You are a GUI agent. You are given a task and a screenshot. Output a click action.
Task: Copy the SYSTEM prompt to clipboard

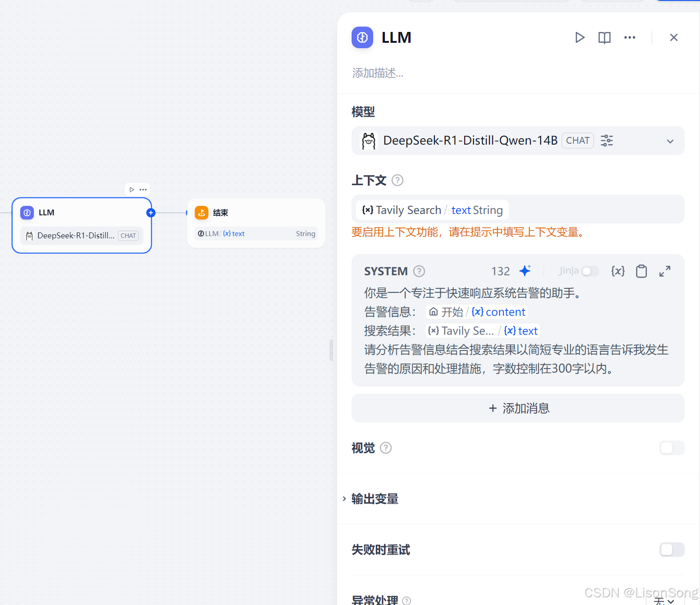click(641, 271)
